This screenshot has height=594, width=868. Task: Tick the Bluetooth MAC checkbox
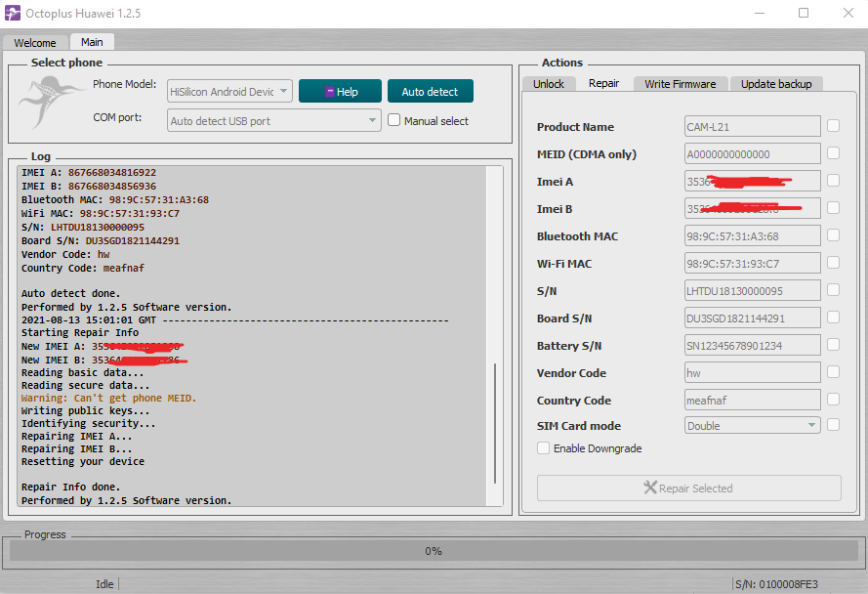click(833, 234)
